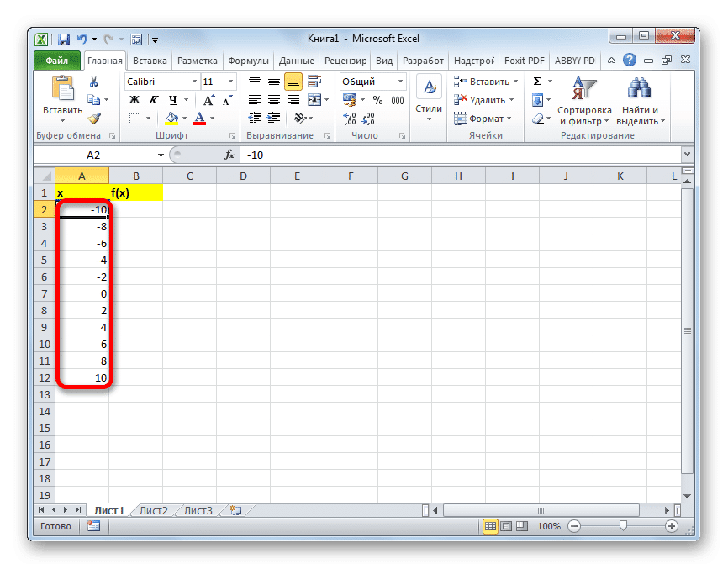Switch to sheet Лист3
728x569 pixels.
(x=198, y=511)
